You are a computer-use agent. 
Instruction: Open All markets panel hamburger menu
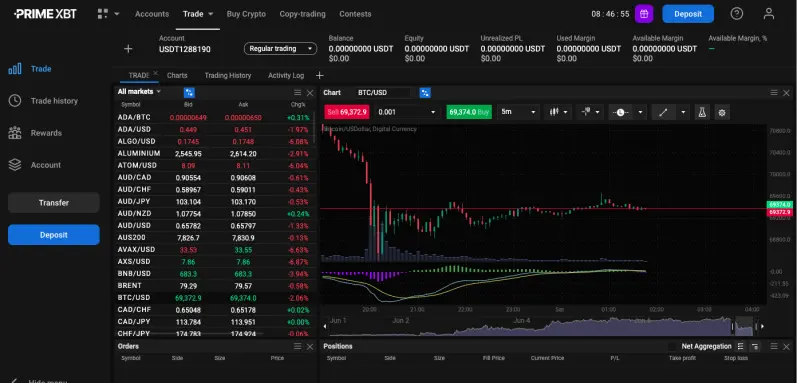pyautogui.click(x=298, y=92)
